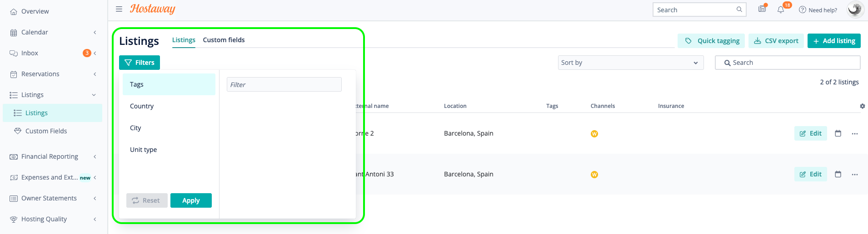Click the Tags column header
Image resolution: width=868 pixels, height=234 pixels.
pyautogui.click(x=552, y=106)
